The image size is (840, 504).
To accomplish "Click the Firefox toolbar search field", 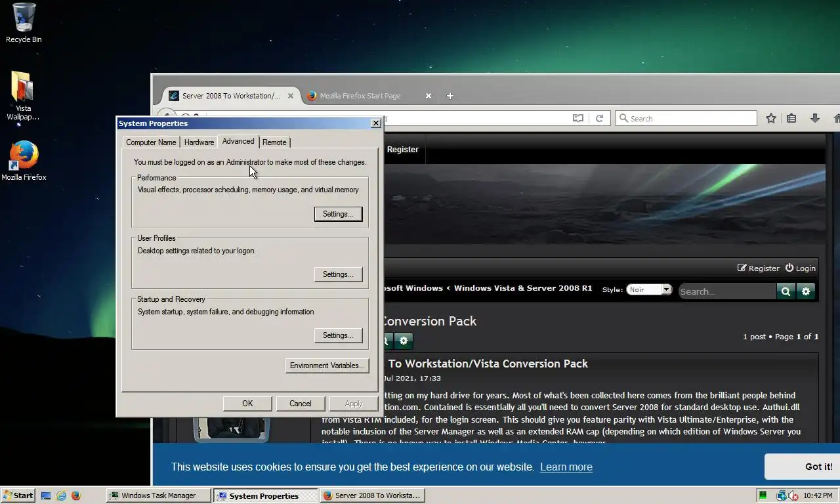I will coord(686,118).
